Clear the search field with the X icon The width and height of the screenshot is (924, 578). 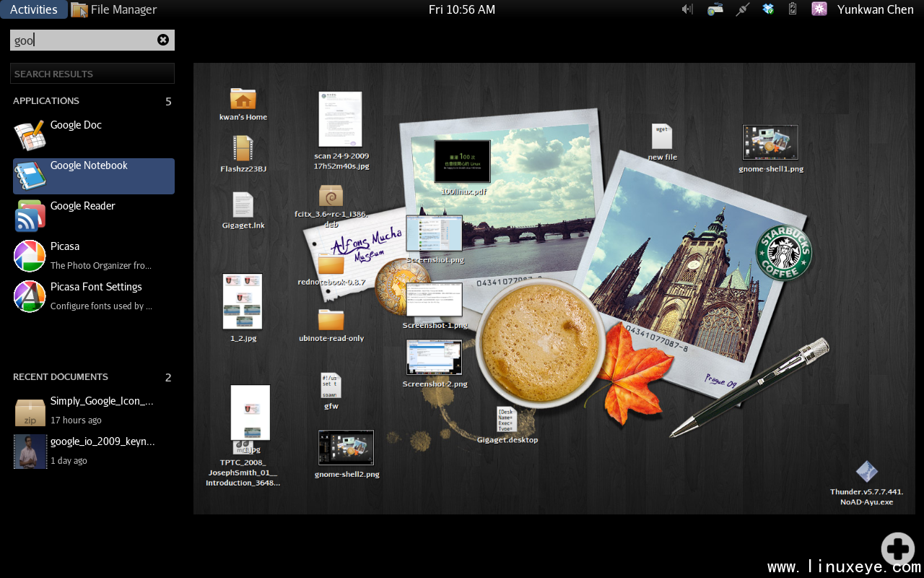pos(163,40)
